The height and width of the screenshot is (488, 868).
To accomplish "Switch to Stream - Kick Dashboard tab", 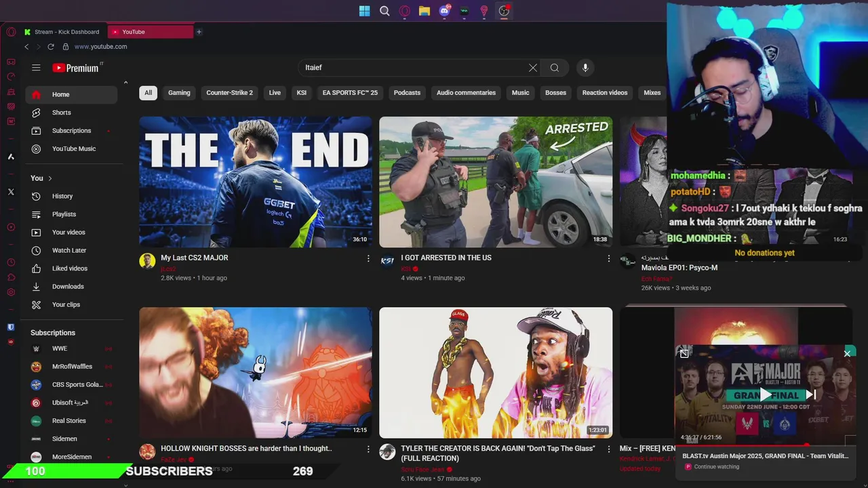I will [x=62, y=32].
